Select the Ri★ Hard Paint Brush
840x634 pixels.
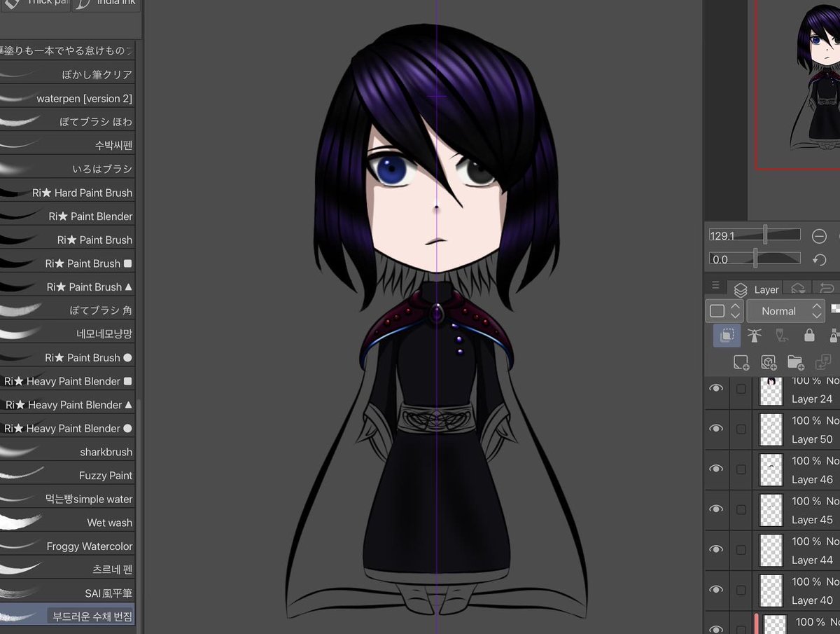click(x=67, y=193)
